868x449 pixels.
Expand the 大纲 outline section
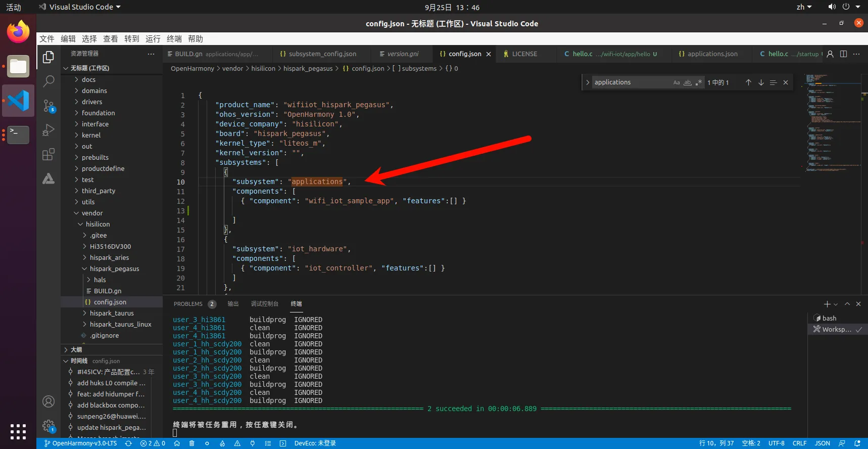click(76, 349)
